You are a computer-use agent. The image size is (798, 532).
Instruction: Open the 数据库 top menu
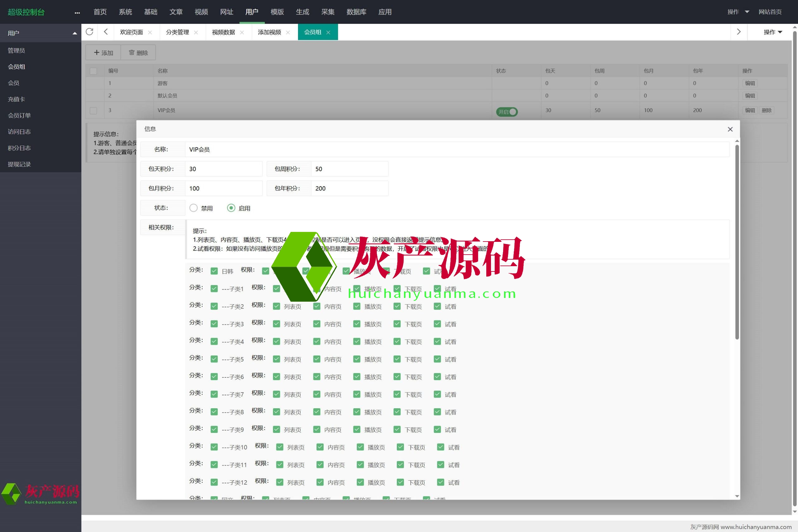pyautogui.click(x=356, y=12)
